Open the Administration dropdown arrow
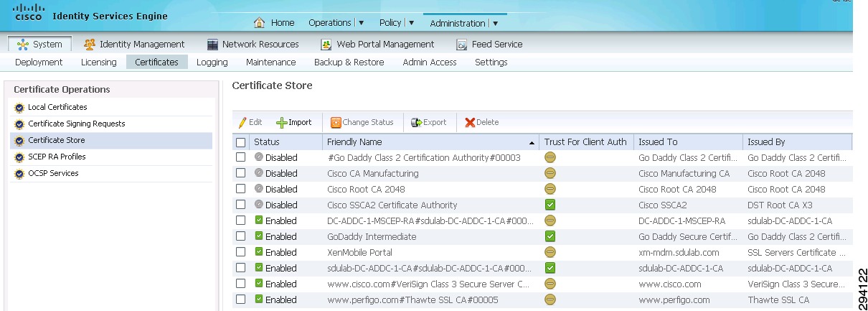Viewport: 868px width, 311px height. (496, 24)
